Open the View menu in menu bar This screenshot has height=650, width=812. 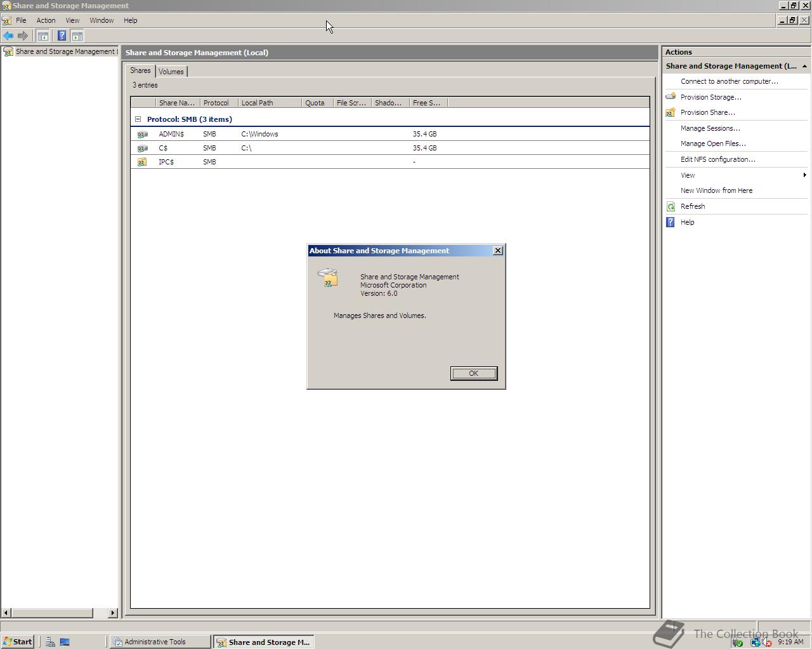pyautogui.click(x=72, y=20)
